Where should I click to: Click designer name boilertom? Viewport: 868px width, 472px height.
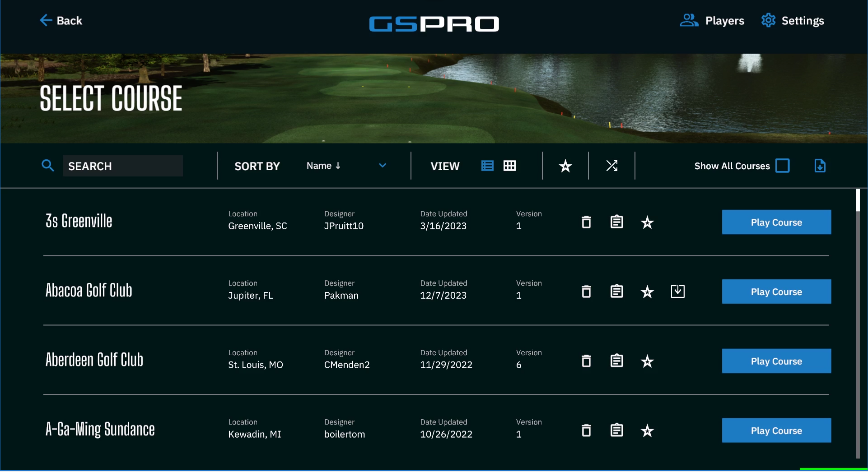coord(345,435)
